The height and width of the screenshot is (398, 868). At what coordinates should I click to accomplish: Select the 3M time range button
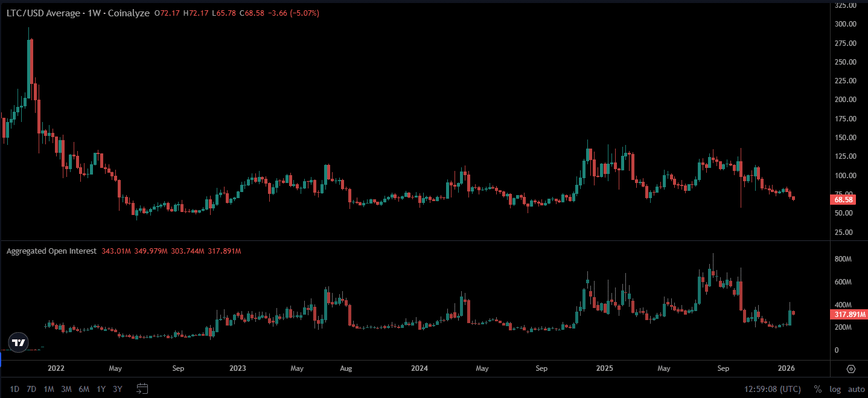pyautogui.click(x=66, y=390)
